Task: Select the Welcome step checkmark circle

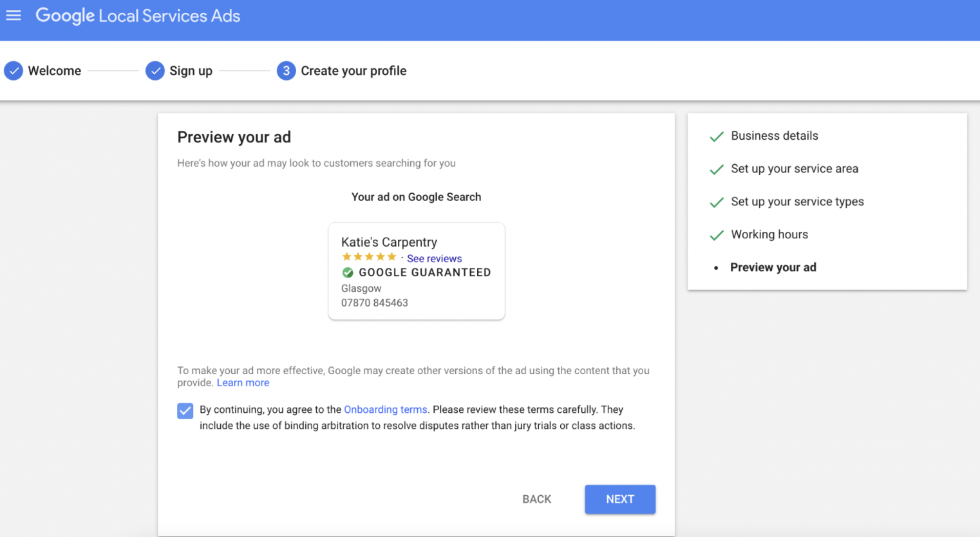Action: [x=14, y=71]
